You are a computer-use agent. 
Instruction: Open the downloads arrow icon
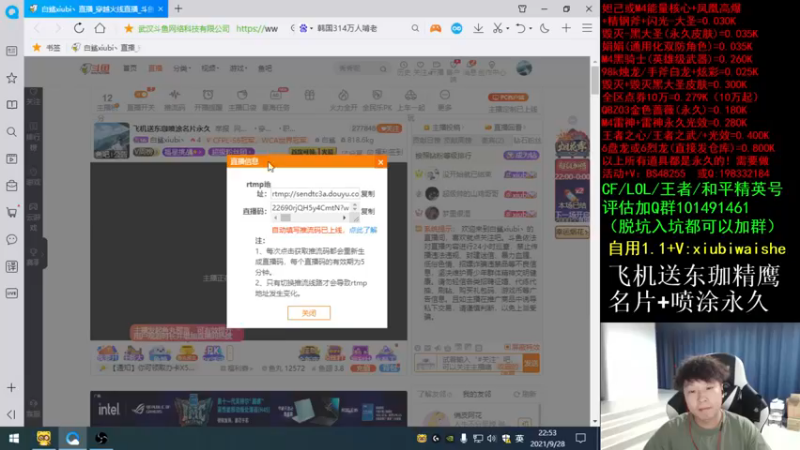tap(478, 29)
